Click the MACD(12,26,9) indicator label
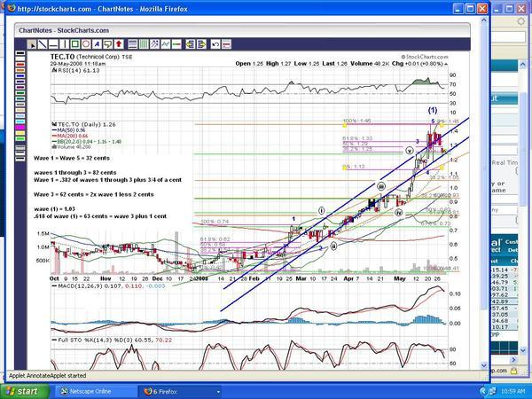Image resolution: width=532 pixels, height=399 pixels. [x=108, y=286]
